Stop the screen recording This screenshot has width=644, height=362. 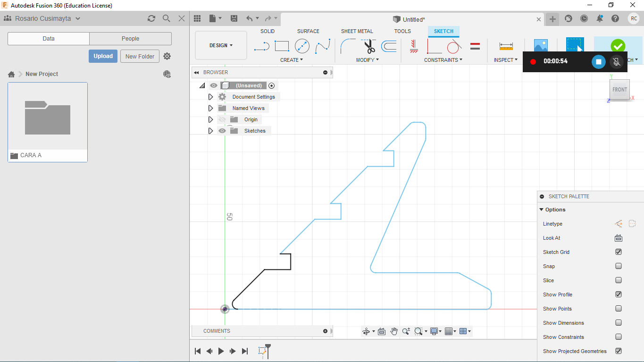click(x=598, y=61)
